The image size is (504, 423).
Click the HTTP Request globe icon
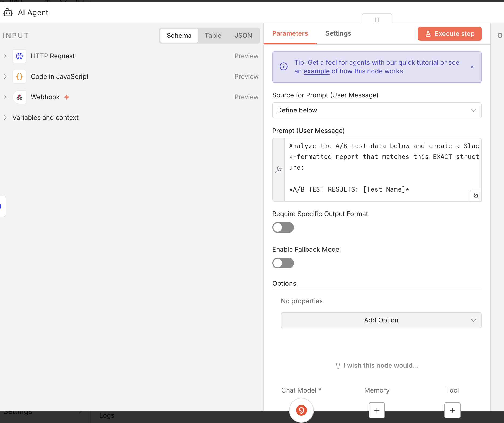(x=19, y=56)
